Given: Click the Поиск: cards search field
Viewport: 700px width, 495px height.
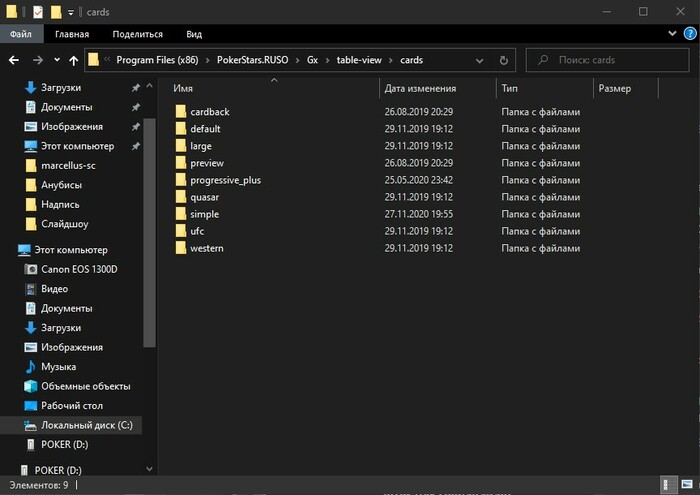Looking at the screenshot, I should pos(608,60).
